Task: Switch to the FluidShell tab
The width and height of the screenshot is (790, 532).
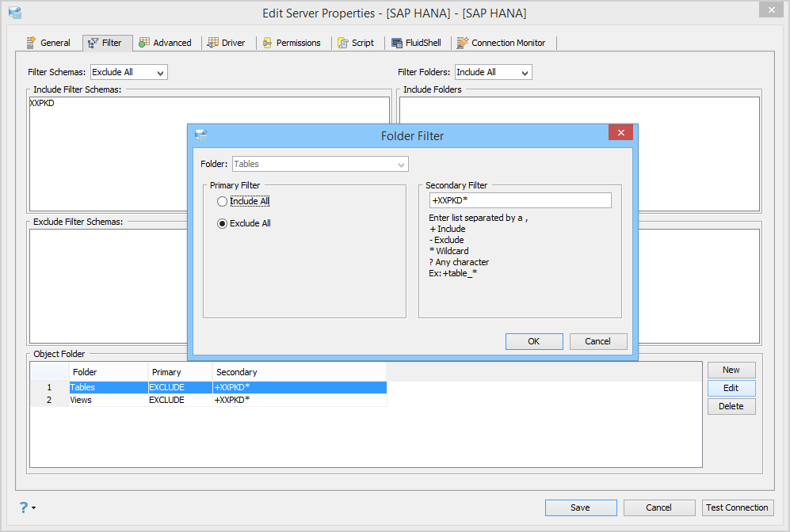Action: point(417,43)
